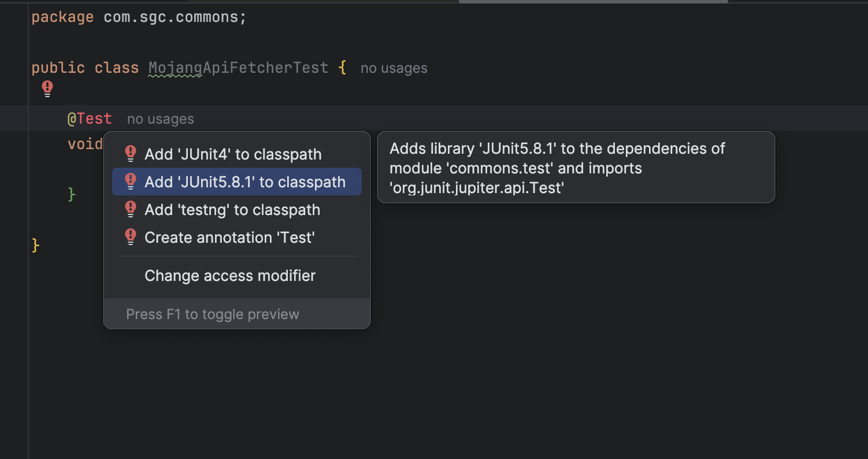Click the bulb icon beside Add 'testng'
Viewport: 868px width, 459px height.
131,210
